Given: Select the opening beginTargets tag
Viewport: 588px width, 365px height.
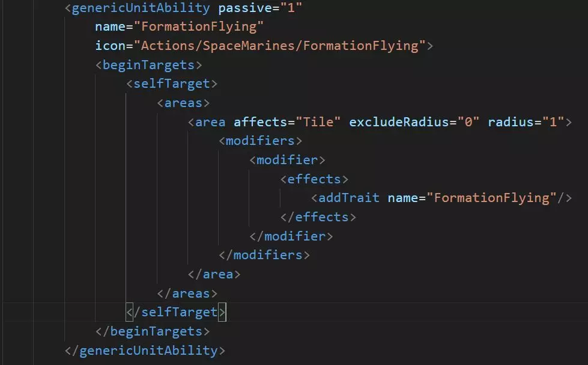Looking at the screenshot, I should 148,66.
